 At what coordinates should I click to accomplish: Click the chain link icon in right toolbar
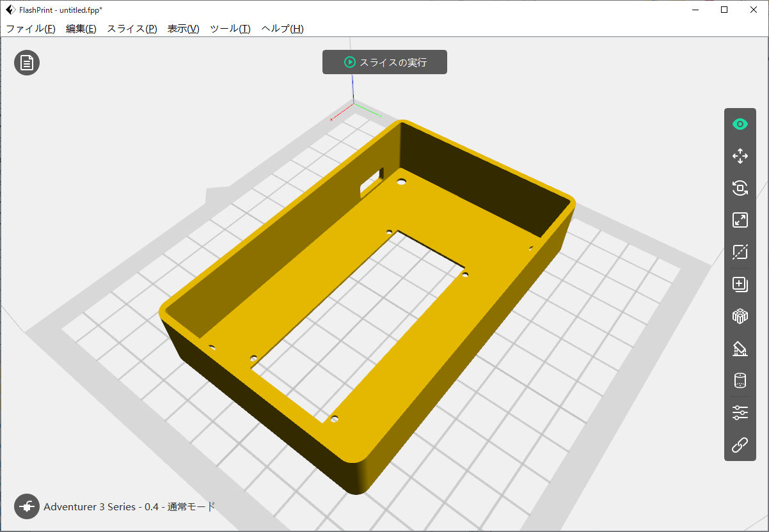(740, 445)
